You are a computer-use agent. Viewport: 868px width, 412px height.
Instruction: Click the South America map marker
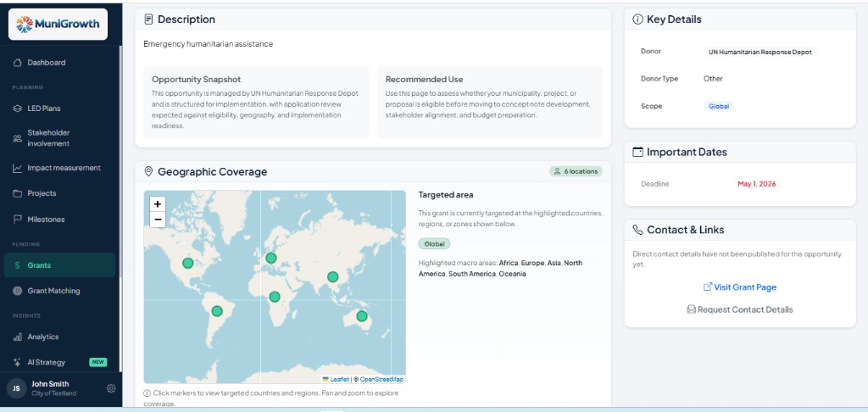[x=217, y=311]
